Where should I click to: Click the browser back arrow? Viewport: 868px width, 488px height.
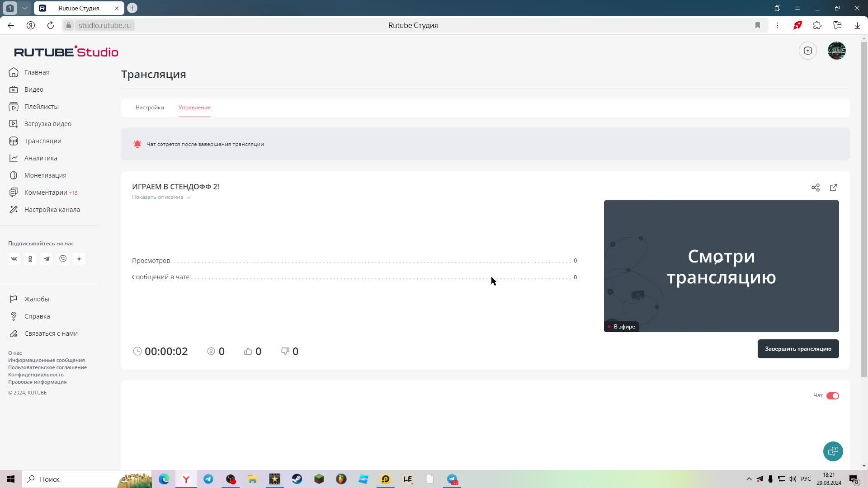pos(11,25)
